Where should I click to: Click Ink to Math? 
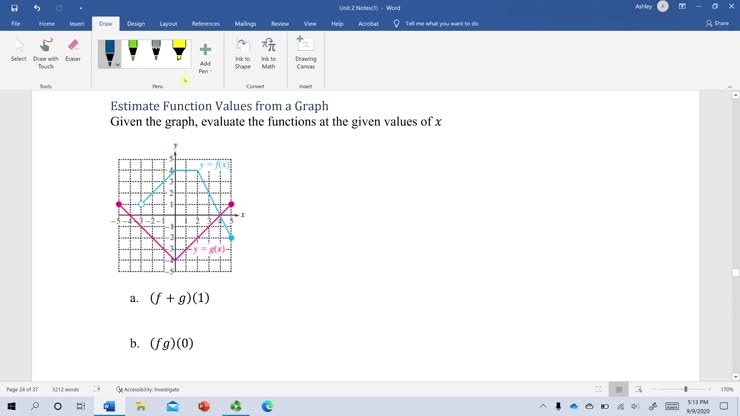pos(269,53)
